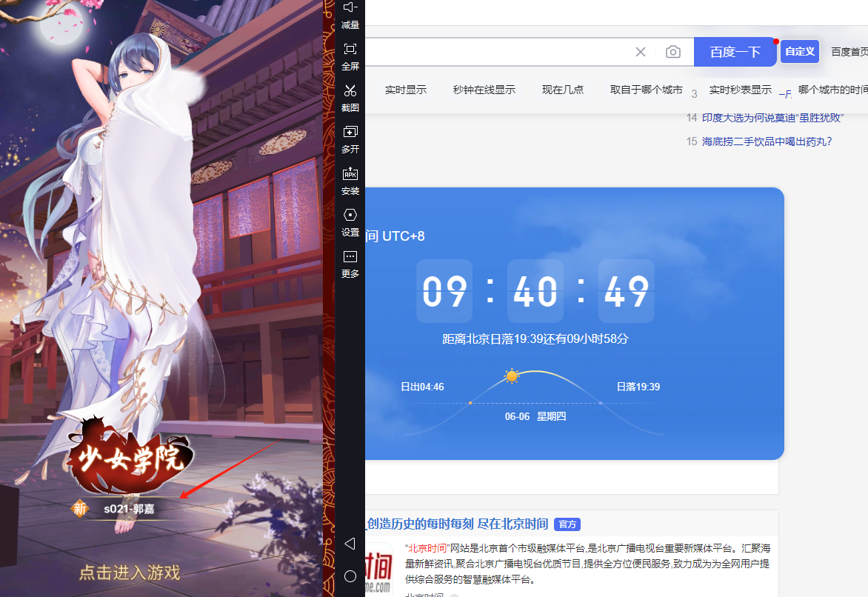This screenshot has height=597, width=868.
Task: Open Baidu image search camera icon
Action: click(673, 52)
